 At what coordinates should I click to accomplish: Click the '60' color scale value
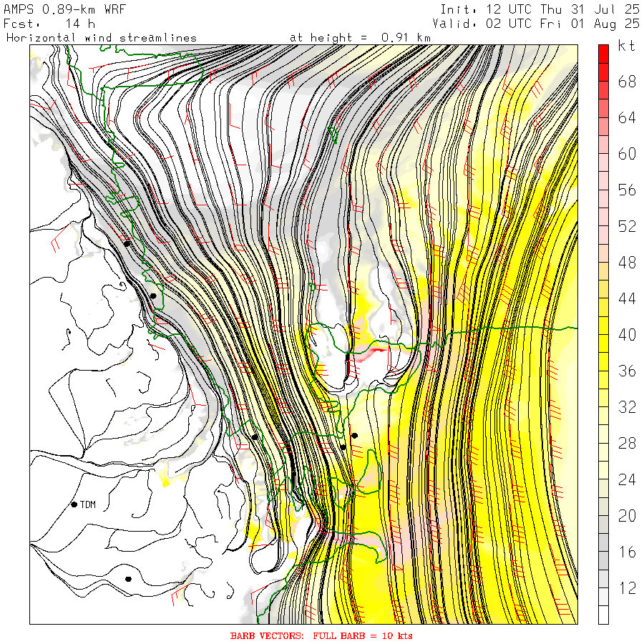point(627,155)
